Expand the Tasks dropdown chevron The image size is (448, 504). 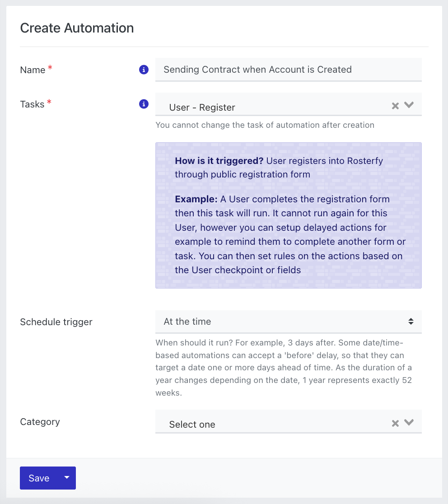pos(409,105)
